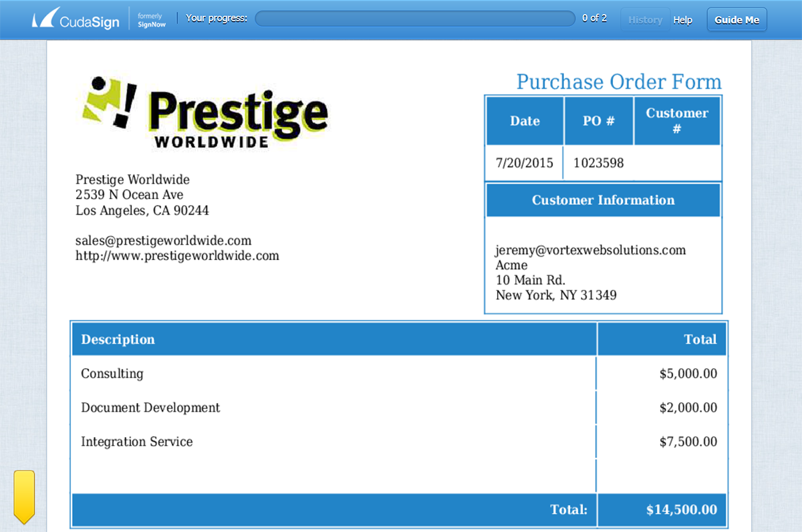Click the PO # column header
This screenshot has width=802, height=532.
click(x=599, y=121)
